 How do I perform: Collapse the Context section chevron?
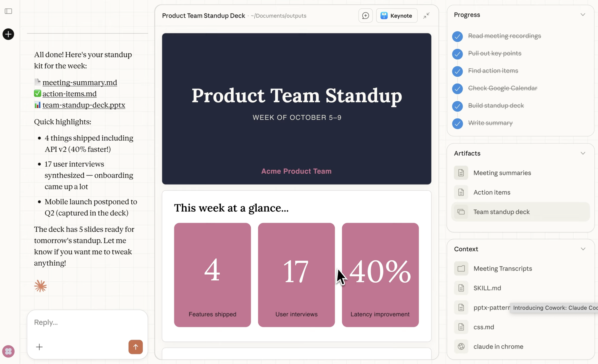583,249
